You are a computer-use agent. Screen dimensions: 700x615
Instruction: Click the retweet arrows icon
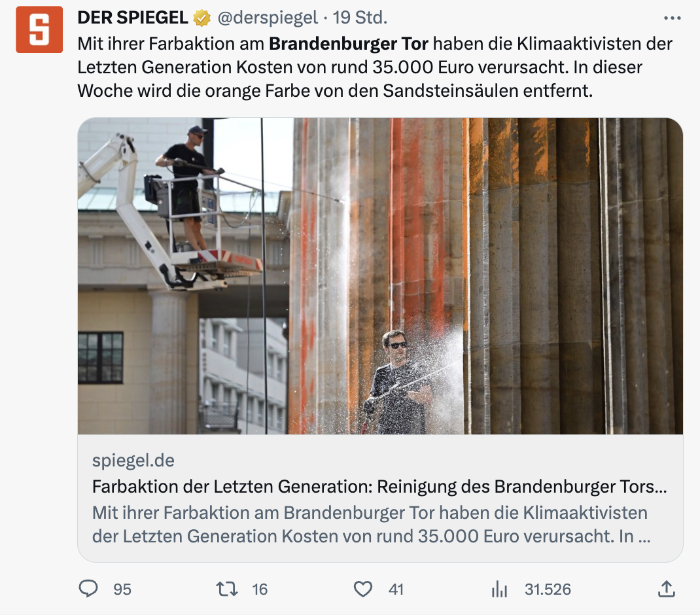coord(227,589)
